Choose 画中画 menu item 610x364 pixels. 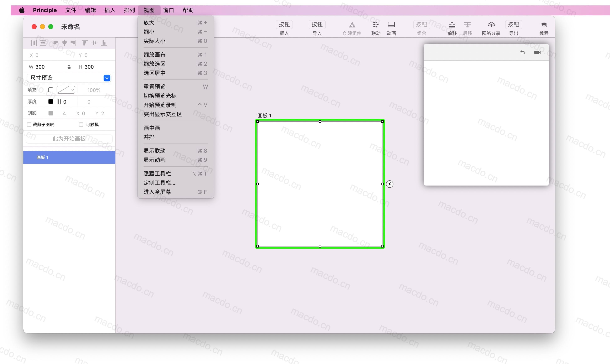click(176, 128)
